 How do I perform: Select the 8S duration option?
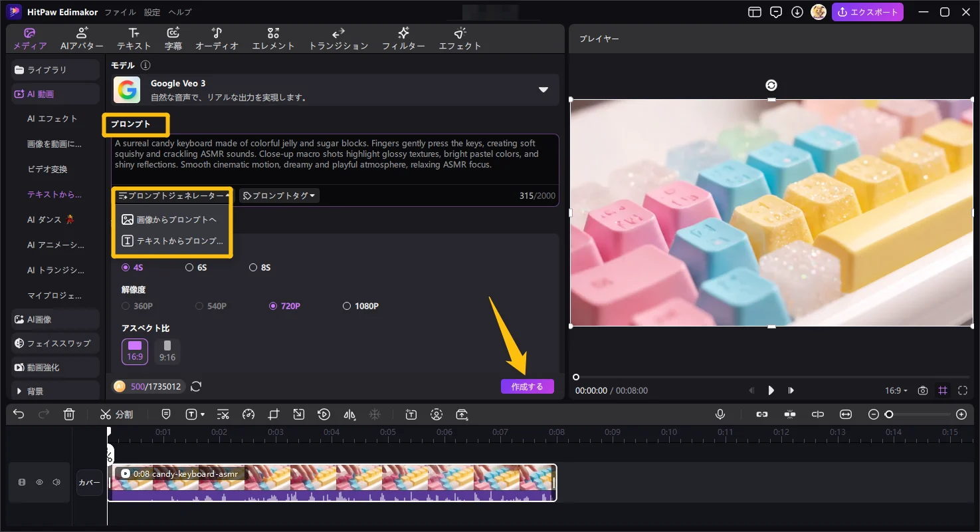pos(253,267)
